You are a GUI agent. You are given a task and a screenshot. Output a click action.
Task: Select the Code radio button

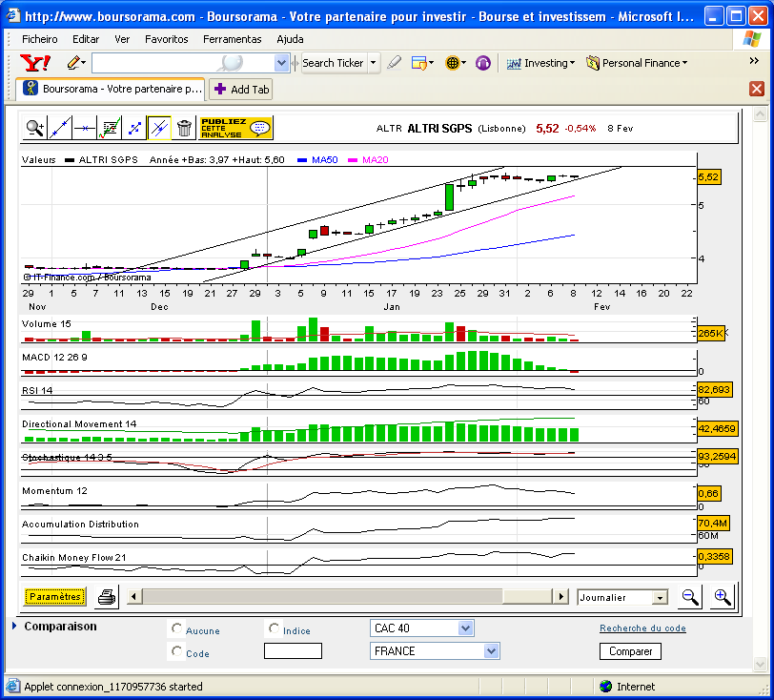point(176,651)
